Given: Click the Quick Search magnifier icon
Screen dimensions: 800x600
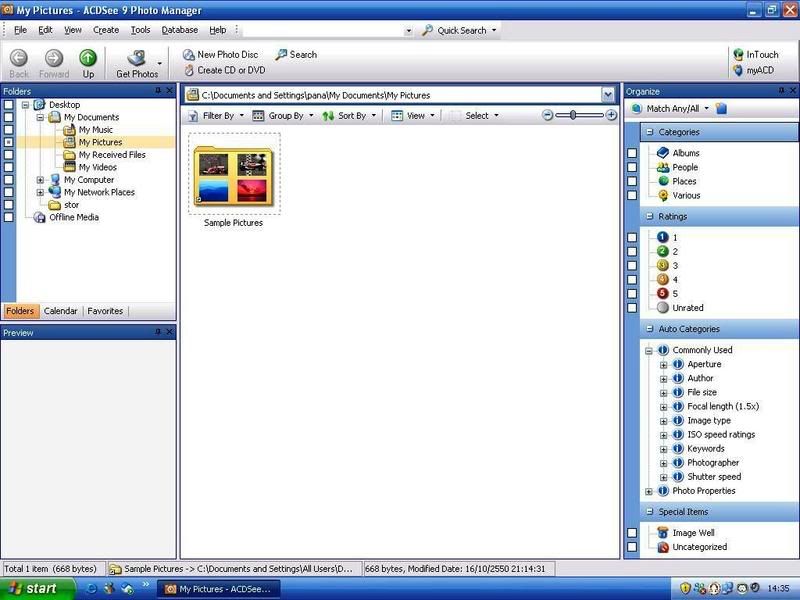Looking at the screenshot, I should 427,31.
